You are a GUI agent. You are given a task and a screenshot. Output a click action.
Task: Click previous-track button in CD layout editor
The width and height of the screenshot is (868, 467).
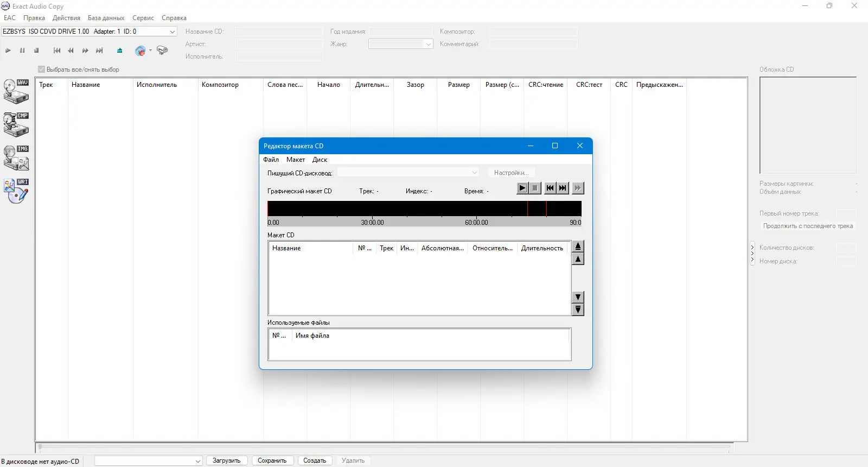point(550,188)
